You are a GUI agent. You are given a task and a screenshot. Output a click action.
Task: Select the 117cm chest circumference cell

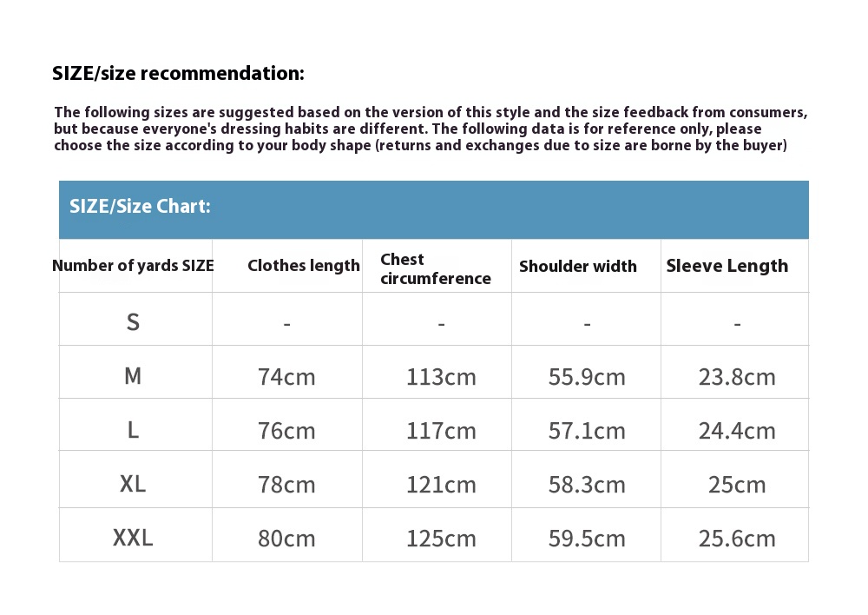click(441, 431)
